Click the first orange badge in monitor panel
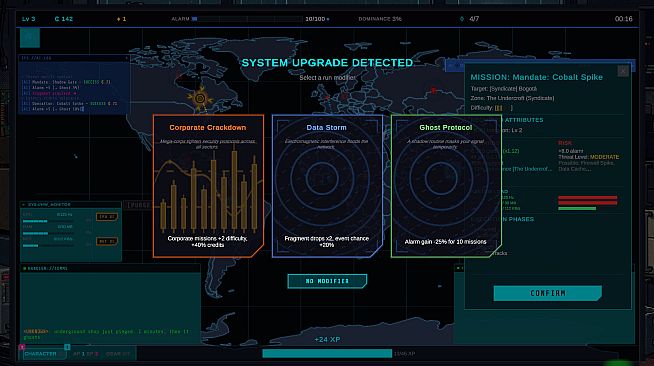Viewport: 654px width, 366px height. click(x=107, y=217)
